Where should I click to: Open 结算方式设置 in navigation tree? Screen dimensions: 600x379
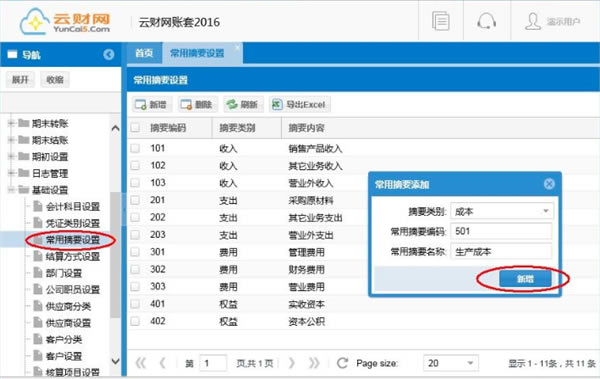click(73, 256)
